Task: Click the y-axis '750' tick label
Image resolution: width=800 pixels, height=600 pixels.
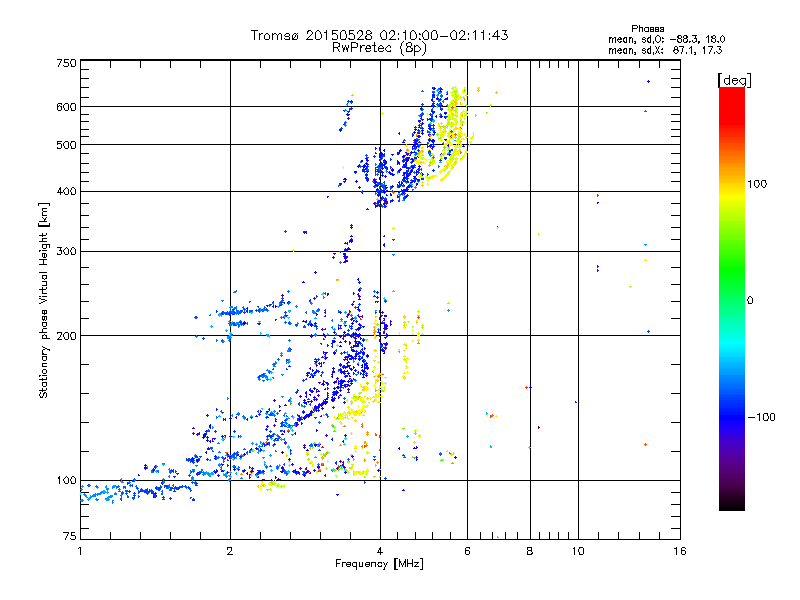Action: pyautogui.click(x=66, y=63)
